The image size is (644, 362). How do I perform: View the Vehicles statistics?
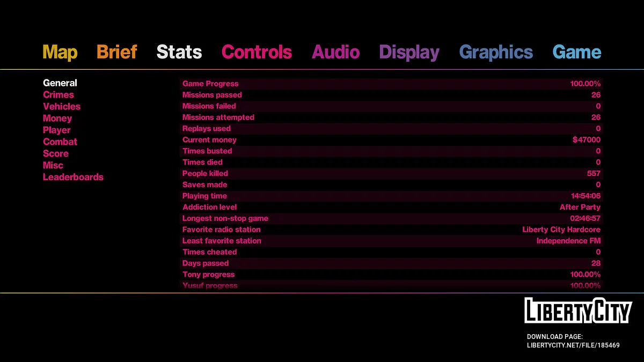pyautogui.click(x=61, y=106)
